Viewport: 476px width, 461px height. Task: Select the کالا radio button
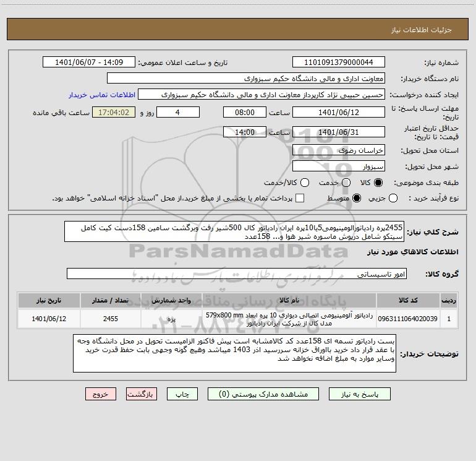[x=378, y=183]
